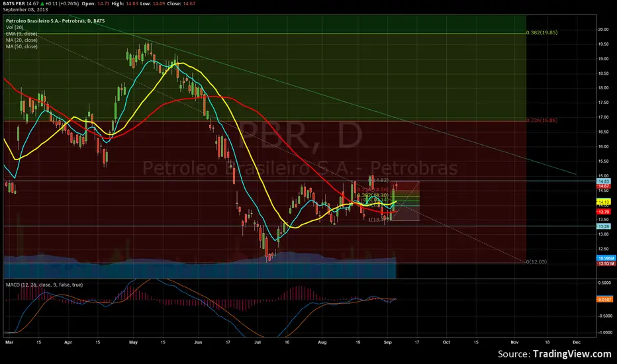Click the light blue 14.83 price tag

point(603,181)
